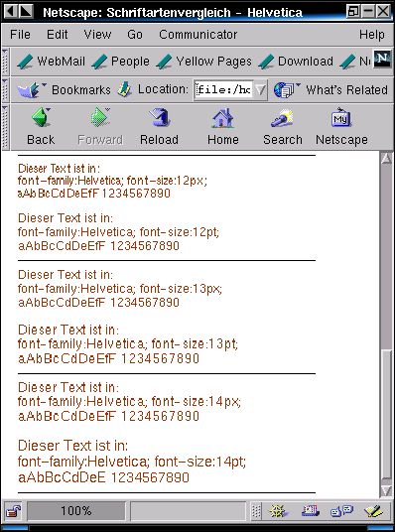
Task: Click the second title bar button beside window menu
Action: (26, 12)
